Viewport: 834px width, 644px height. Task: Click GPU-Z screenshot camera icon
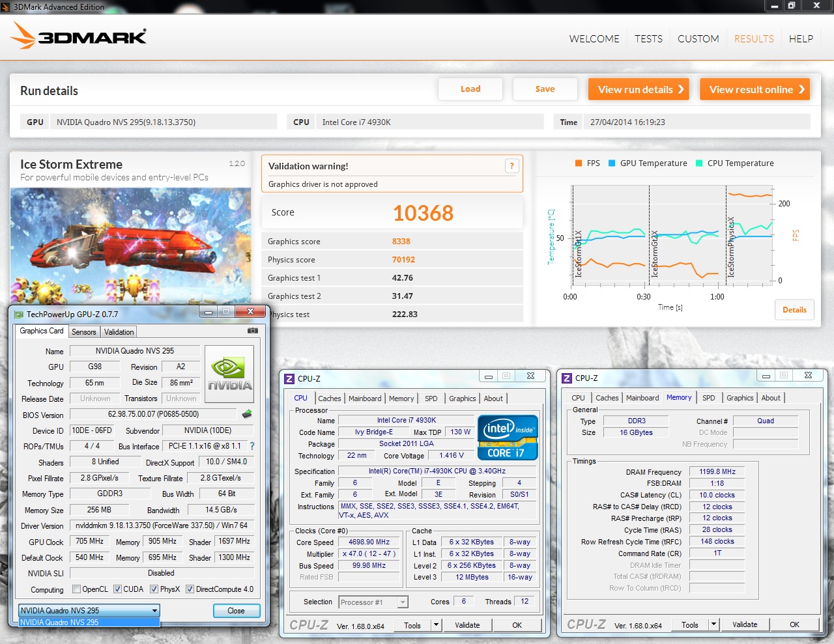[253, 331]
